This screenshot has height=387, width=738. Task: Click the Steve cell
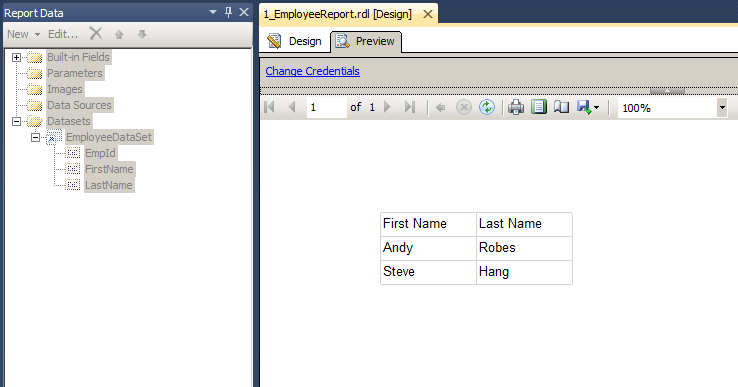(x=428, y=272)
